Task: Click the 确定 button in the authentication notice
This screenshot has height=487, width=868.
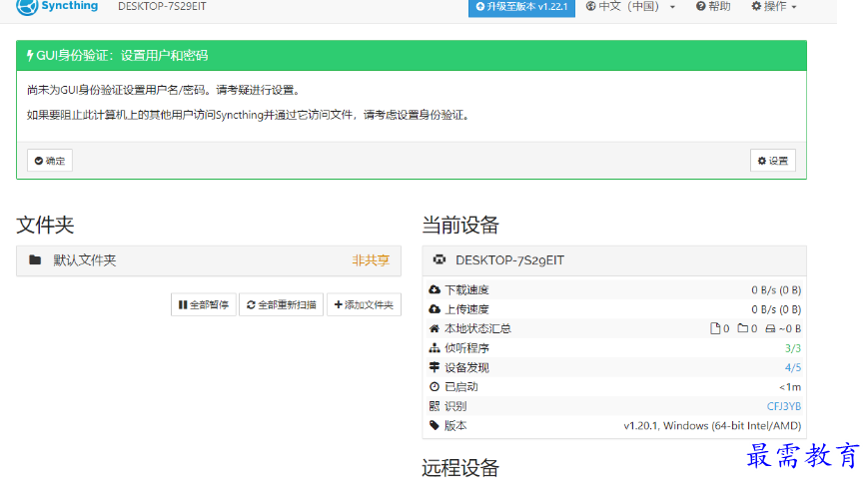Action: click(x=50, y=161)
